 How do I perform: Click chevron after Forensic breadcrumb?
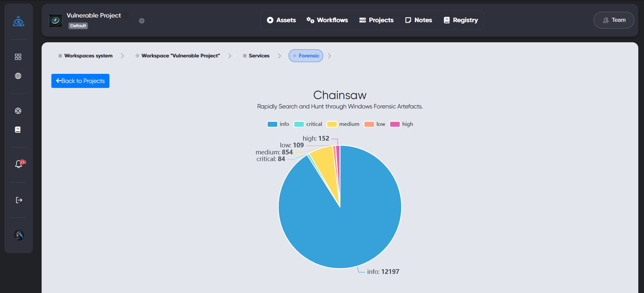pyautogui.click(x=329, y=56)
